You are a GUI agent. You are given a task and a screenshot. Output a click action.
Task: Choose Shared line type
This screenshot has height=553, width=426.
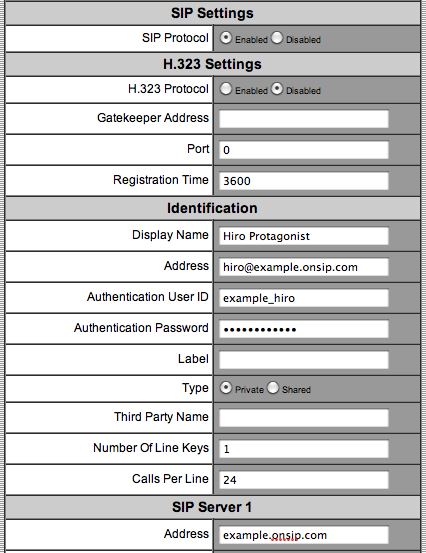tap(273, 388)
